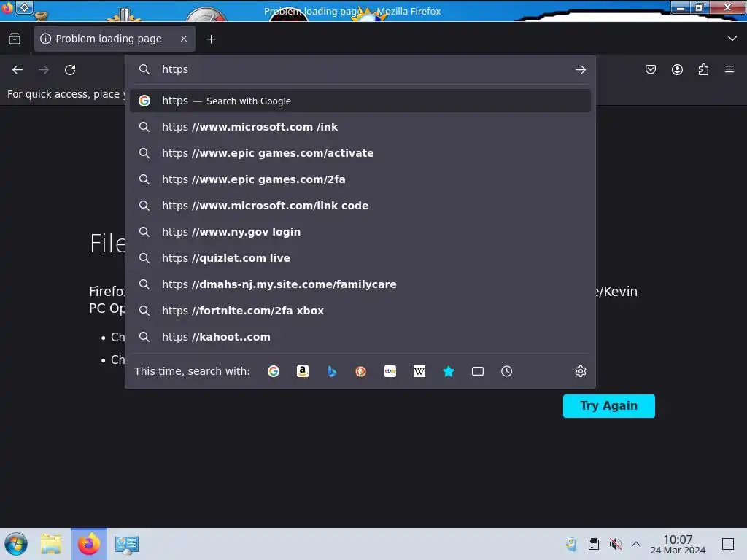Select quizlet.com live suggestion

pyautogui.click(x=360, y=258)
